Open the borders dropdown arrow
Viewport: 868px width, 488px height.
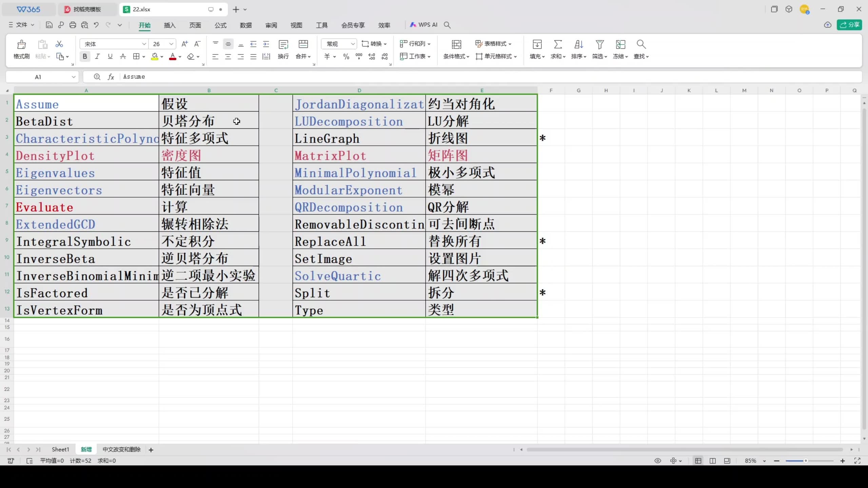pos(144,57)
